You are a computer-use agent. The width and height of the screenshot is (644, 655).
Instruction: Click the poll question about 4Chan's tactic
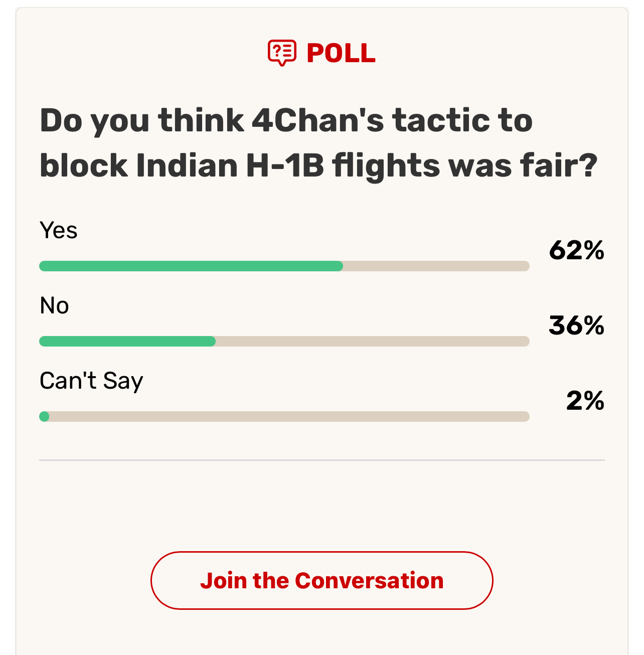point(318,143)
